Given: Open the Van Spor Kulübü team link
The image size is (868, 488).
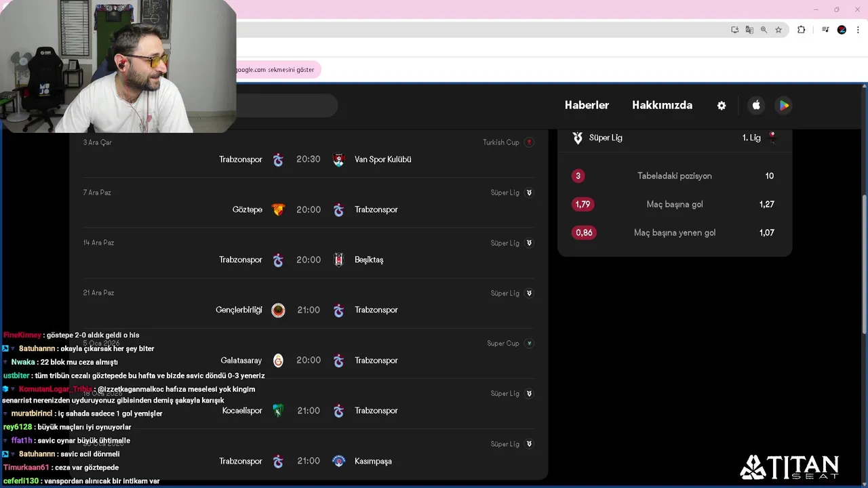Looking at the screenshot, I should pyautogui.click(x=383, y=160).
